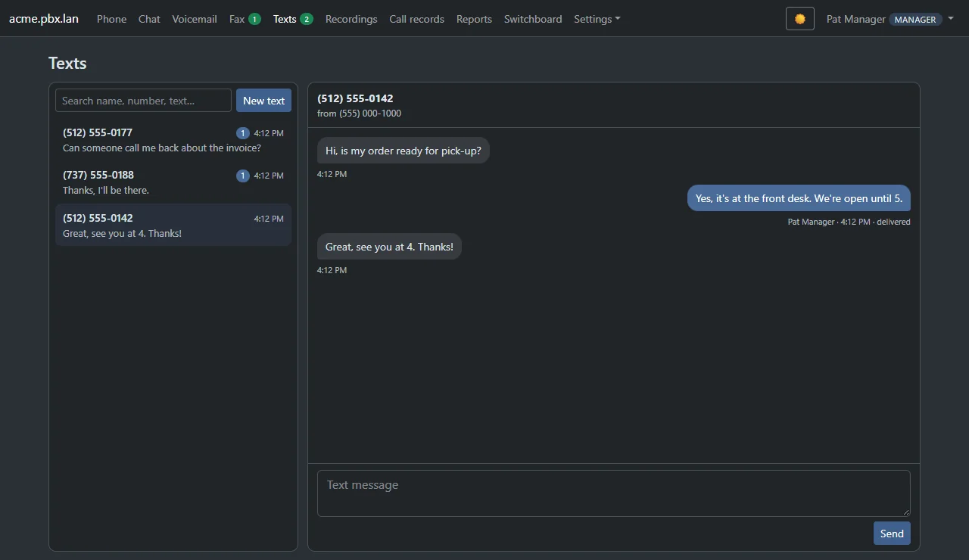Start a New text
Screen dimensions: 969x560
(263, 101)
